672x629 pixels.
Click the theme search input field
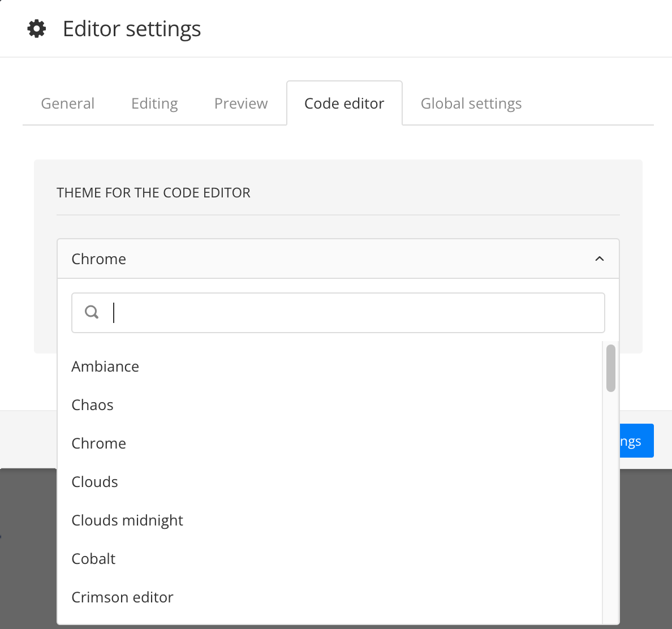point(338,312)
